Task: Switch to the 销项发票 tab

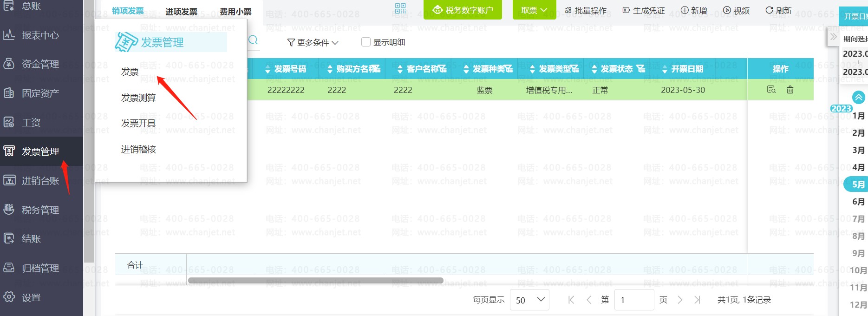Action: (x=128, y=11)
